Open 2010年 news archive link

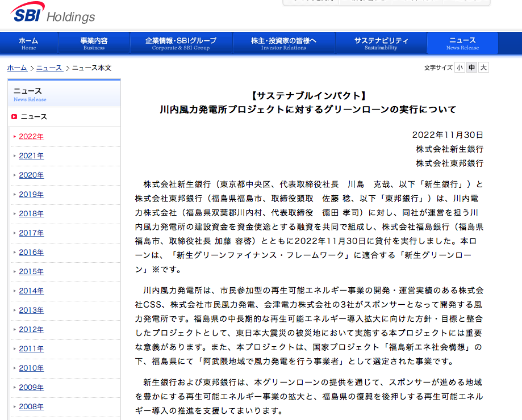point(31,368)
